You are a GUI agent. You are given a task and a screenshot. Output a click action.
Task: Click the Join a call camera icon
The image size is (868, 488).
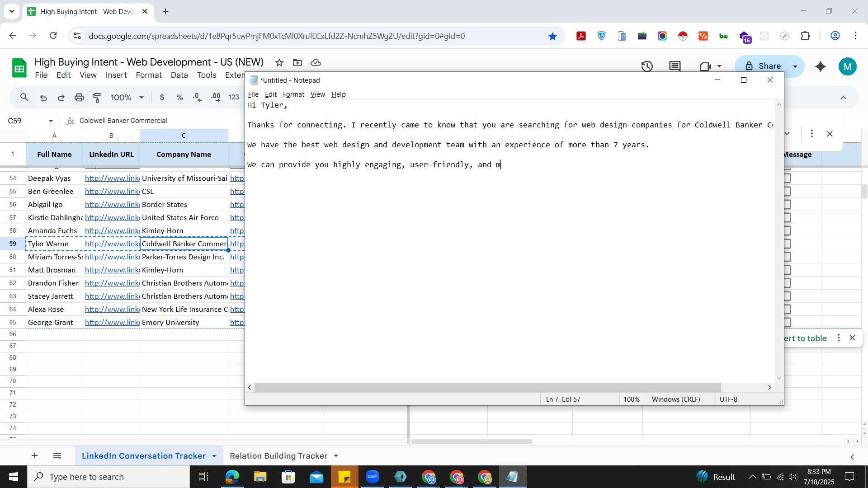coord(705,66)
